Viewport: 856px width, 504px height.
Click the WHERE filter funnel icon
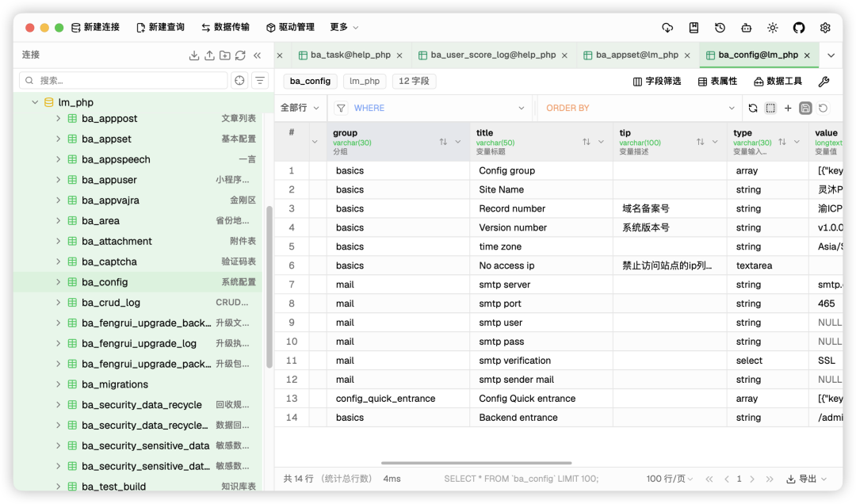click(341, 108)
